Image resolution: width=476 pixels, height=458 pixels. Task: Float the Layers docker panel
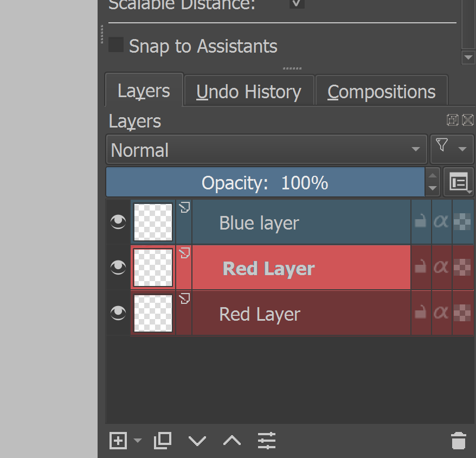pos(453,120)
